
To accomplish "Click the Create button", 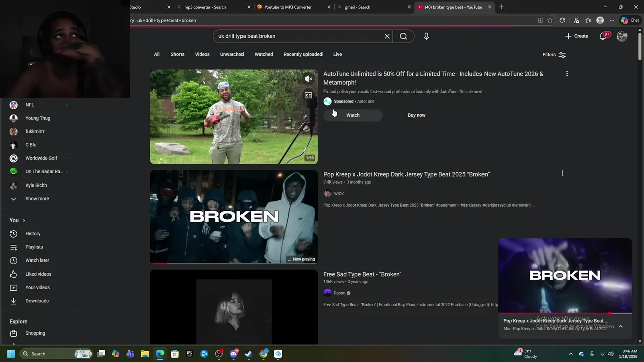I will tap(577, 36).
